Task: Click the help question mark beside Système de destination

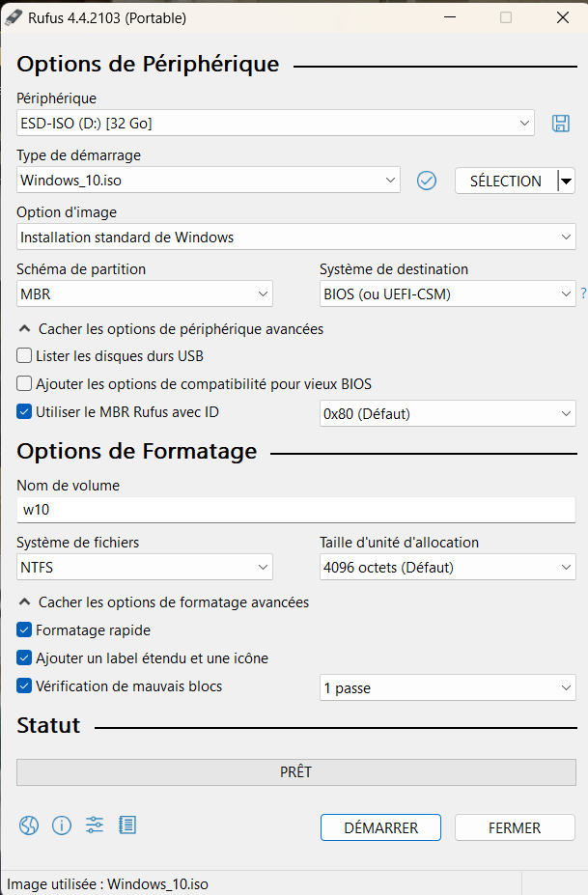Action: coord(583,294)
